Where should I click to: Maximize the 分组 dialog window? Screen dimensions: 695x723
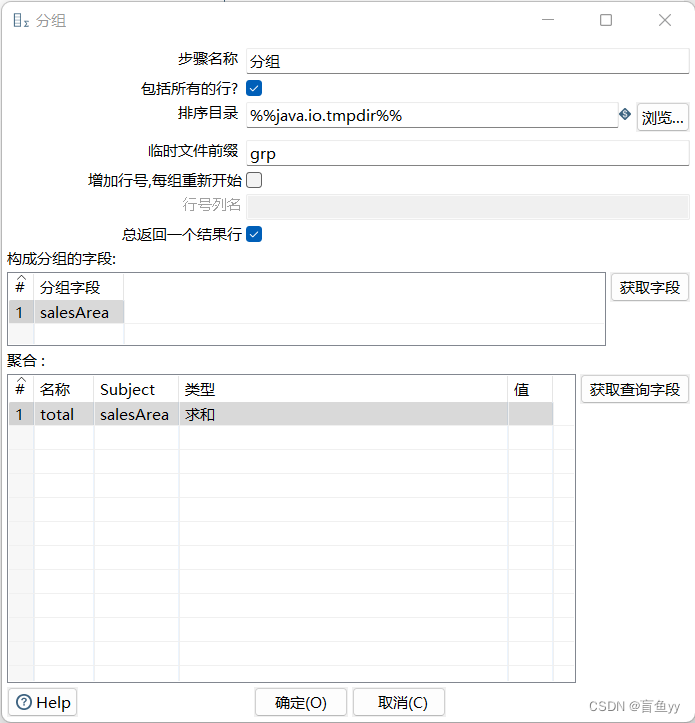(x=606, y=20)
